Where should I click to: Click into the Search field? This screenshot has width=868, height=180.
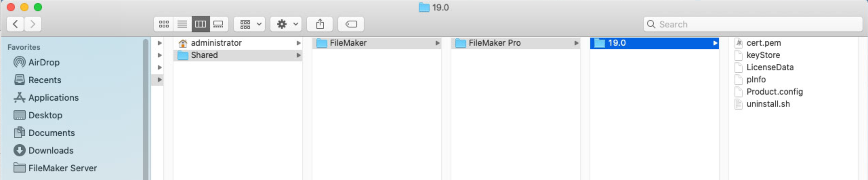(x=753, y=24)
